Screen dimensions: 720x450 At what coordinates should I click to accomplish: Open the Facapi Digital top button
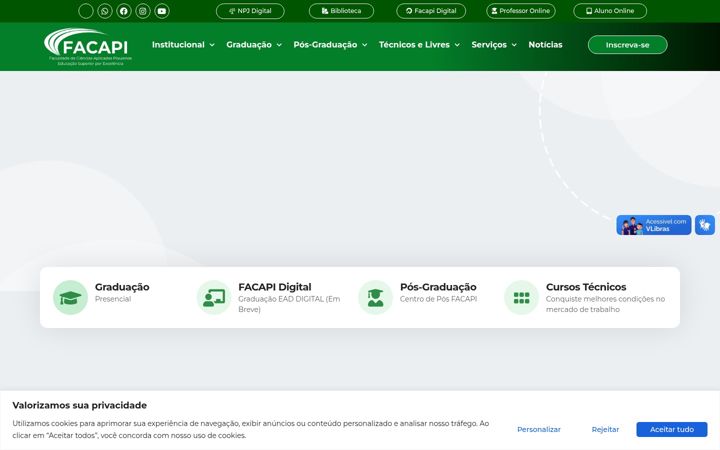[x=431, y=11]
